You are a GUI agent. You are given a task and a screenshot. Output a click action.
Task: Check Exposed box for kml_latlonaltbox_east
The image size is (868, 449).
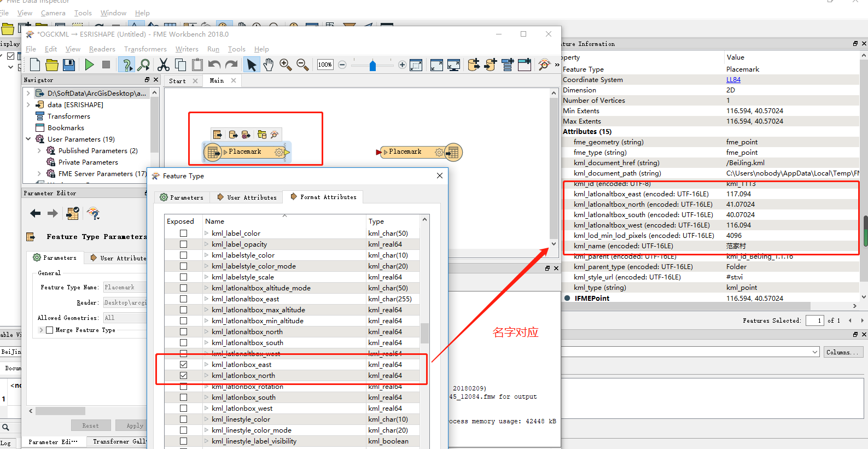[x=184, y=299]
